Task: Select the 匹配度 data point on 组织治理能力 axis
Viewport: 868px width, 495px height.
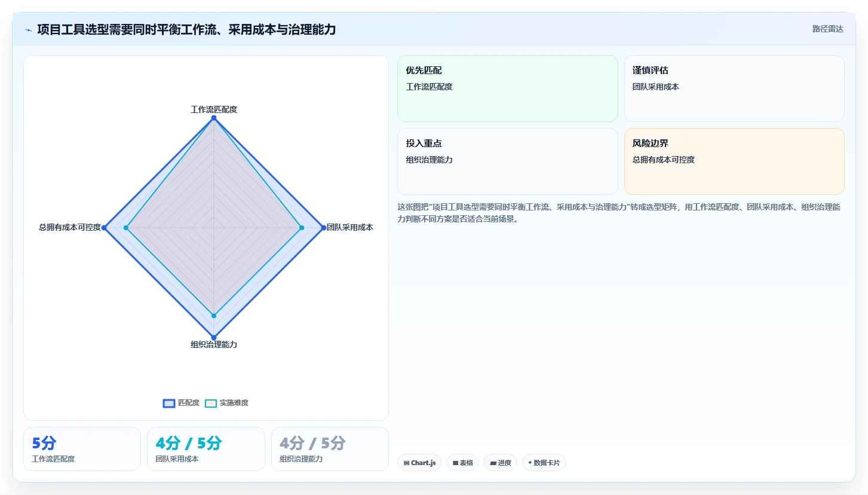Action: (x=214, y=338)
